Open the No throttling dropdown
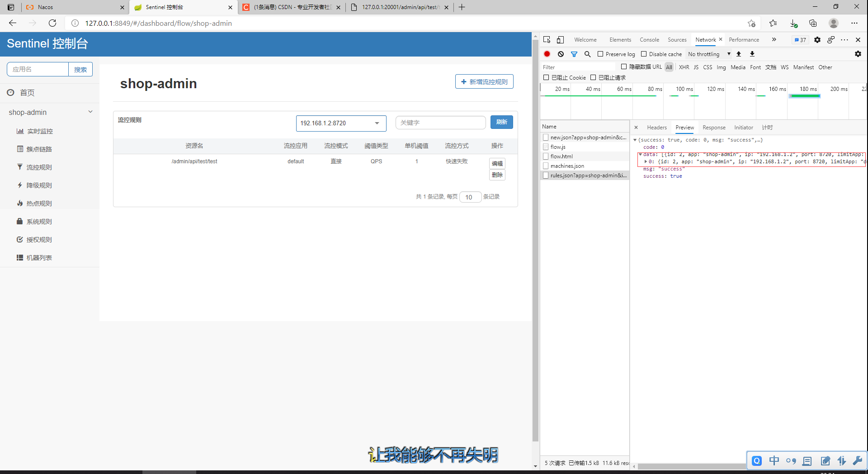This screenshot has height=474, width=868. tap(709, 54)
